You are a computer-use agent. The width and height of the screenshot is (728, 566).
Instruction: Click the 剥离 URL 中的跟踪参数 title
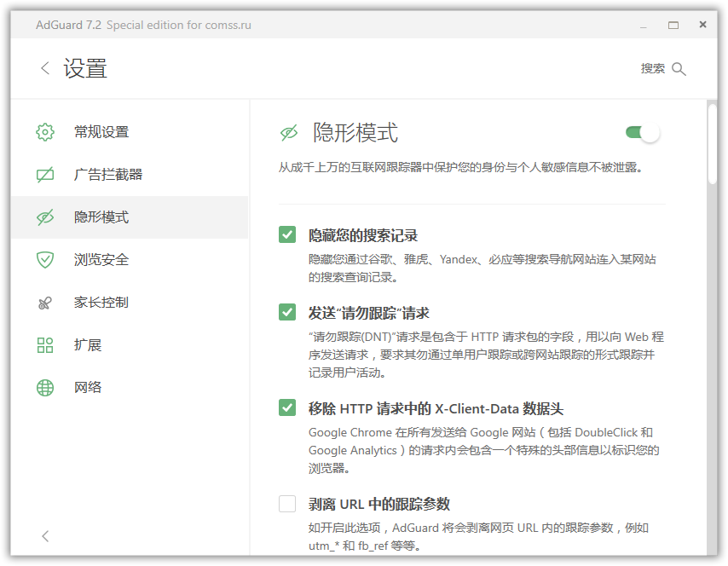(379, 505)
